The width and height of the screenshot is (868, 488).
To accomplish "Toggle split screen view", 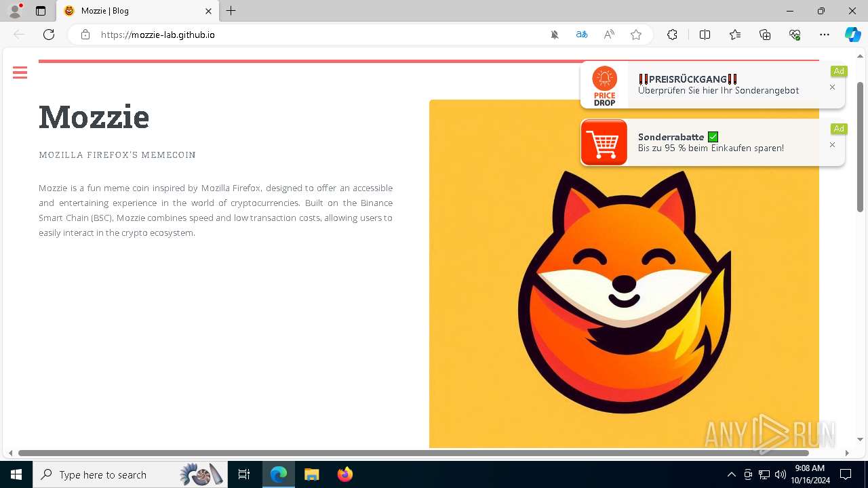I will tap(705, 35).
